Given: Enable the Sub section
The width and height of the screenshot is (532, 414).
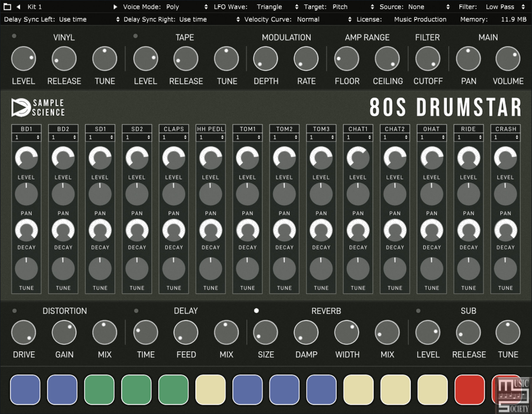Looking at the screenshot, I should pyautogui.click(x=418, y=311).
